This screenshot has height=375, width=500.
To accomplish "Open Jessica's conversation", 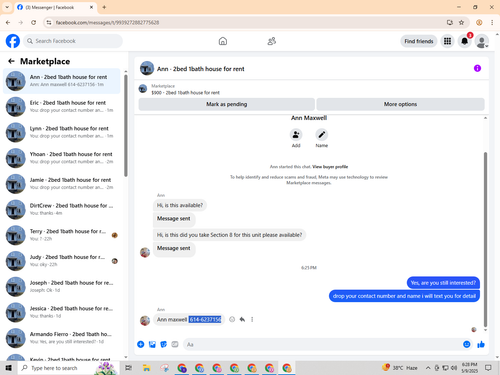I will [62, 312].
